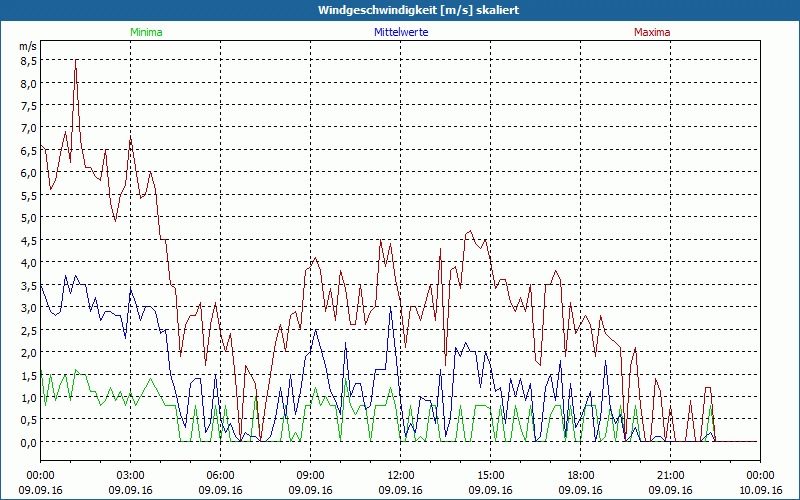Click the 18:00 time axis label
The image size is (800, 500).
click(581, 476)
